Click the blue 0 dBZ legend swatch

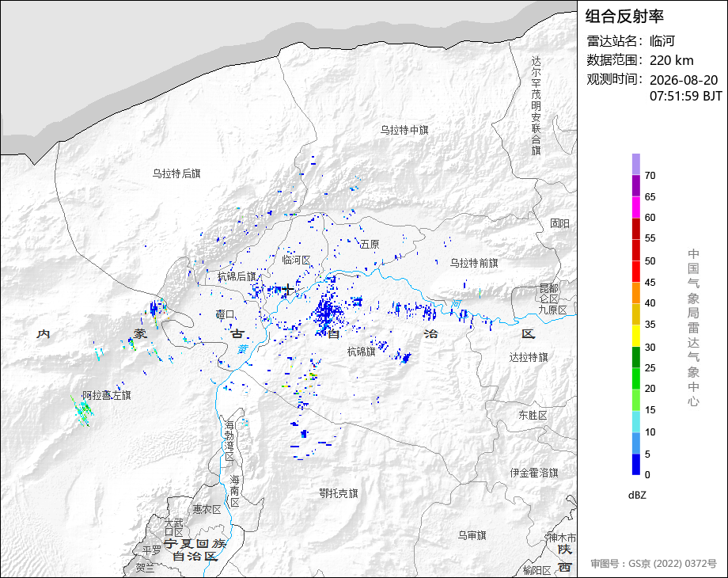[x=636, y=464]
